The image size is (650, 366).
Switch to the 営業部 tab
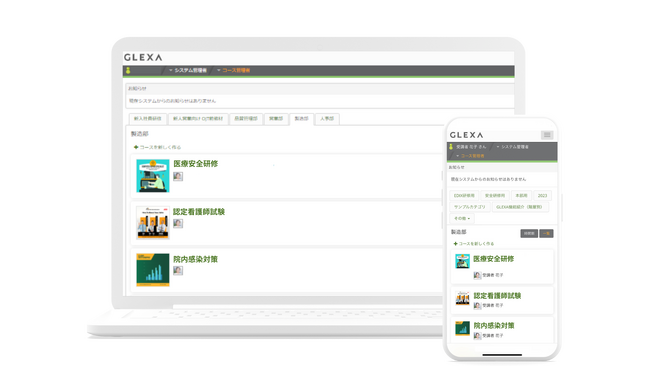point(276,119)
